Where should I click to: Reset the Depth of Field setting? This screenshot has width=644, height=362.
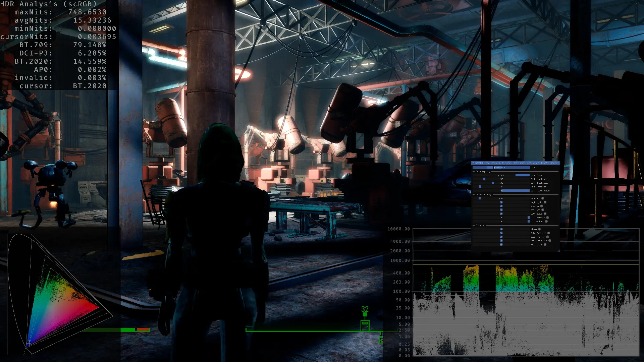[x=550, y=241]
